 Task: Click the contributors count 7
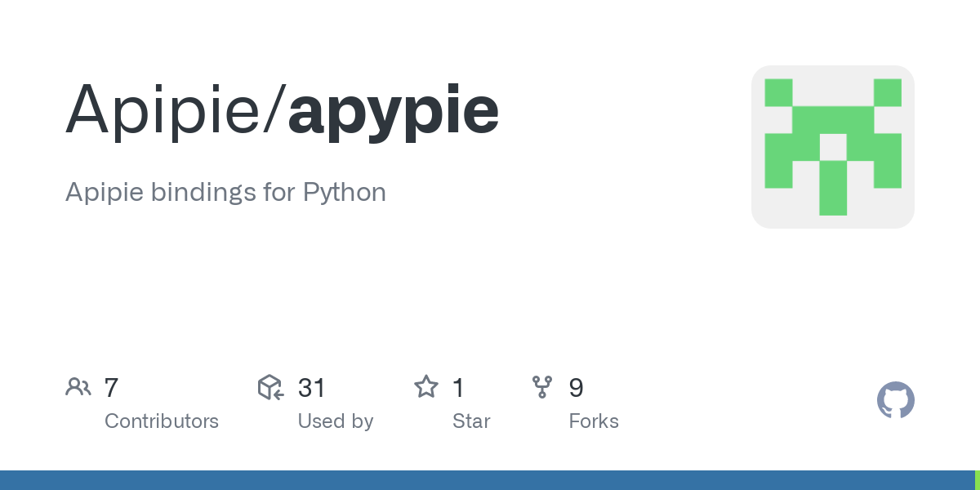pos(112,387)
